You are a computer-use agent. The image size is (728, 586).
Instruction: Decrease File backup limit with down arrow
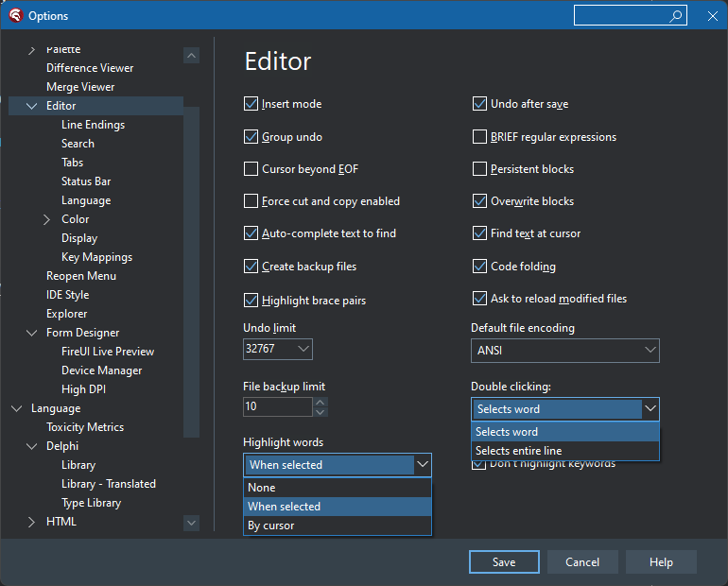[321, 412]
